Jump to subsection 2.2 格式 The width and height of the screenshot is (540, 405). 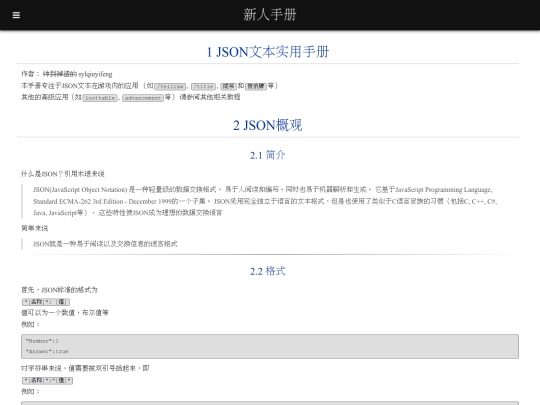[x=268, y=271]
